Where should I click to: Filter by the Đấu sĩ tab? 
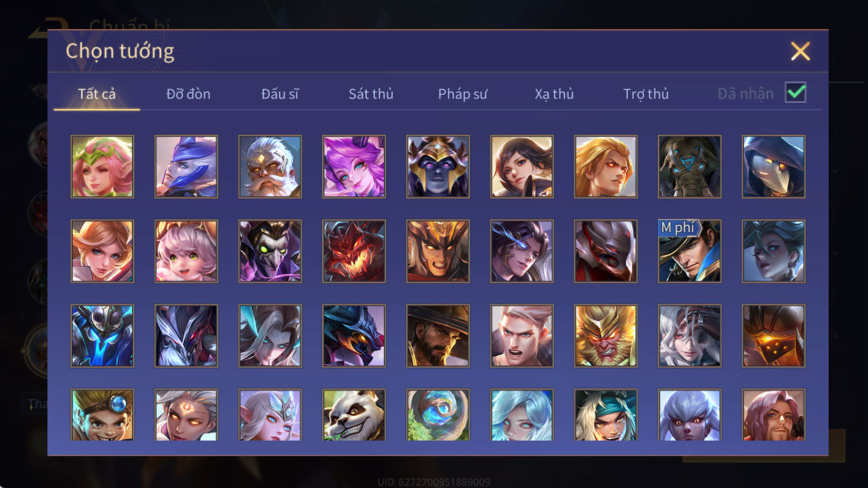[x=280, y=94]
